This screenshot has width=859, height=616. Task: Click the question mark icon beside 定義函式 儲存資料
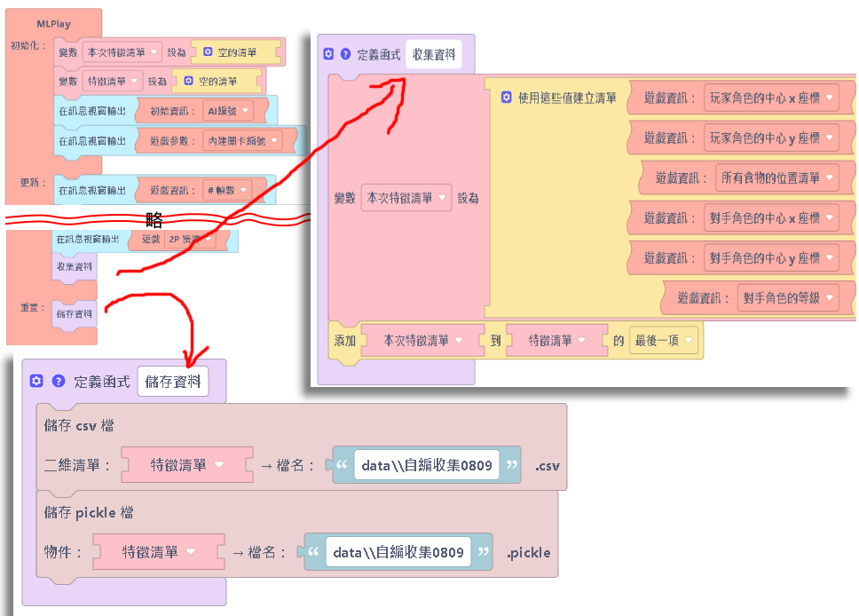click(58, 381)
